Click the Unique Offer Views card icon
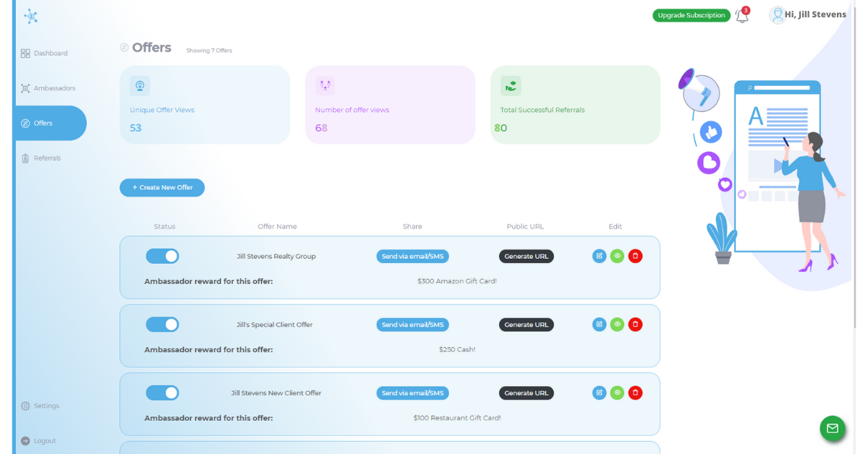Image resolution: width=868 pixels, height=454 pixels. 140,86
